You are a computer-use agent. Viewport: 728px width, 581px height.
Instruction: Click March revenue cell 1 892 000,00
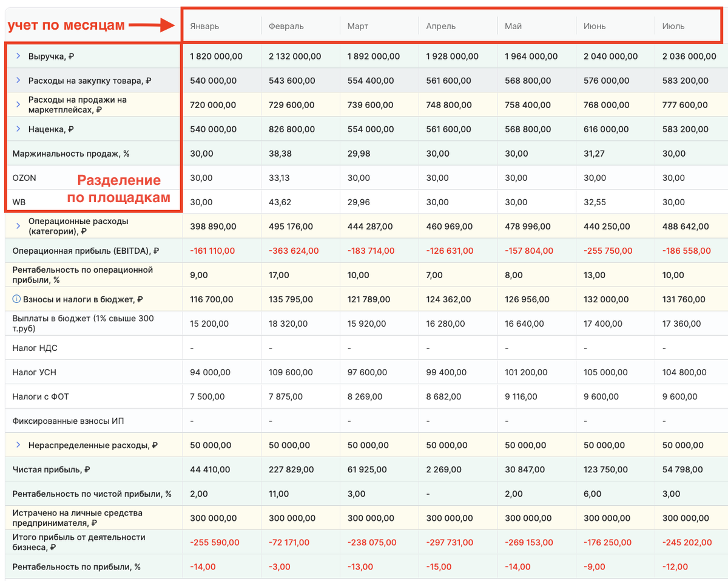[x=374, y=56]
